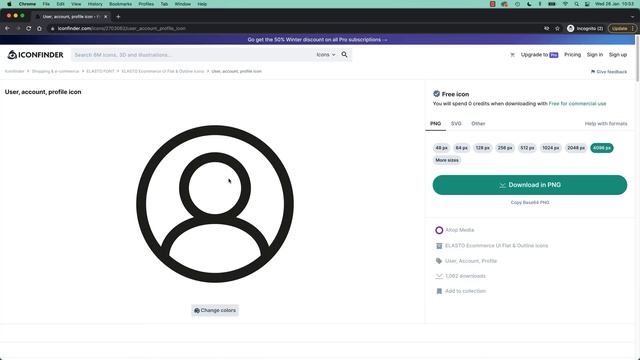The width and height of the screenshot is (640, 360).
Task: Open the Chrome tab list chevron
Action: point(633,17)
